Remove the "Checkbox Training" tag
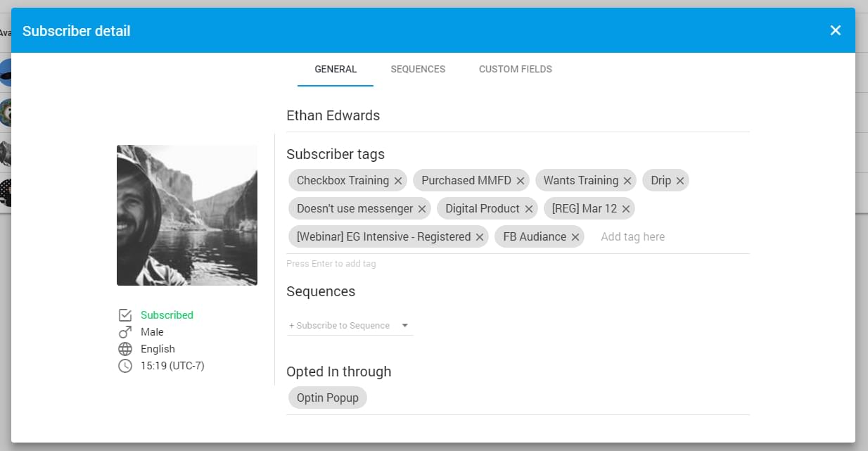The height and width of the screenshot is (451, 868). (x=398, y=180)
